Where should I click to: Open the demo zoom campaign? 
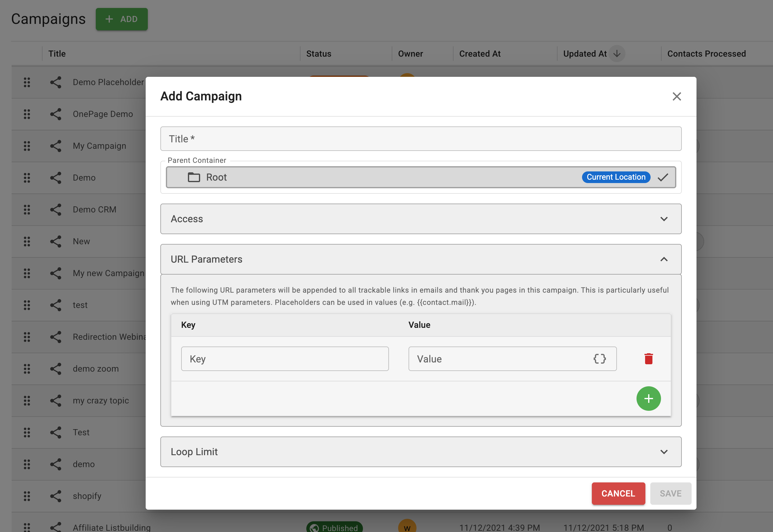pos(95,369)
